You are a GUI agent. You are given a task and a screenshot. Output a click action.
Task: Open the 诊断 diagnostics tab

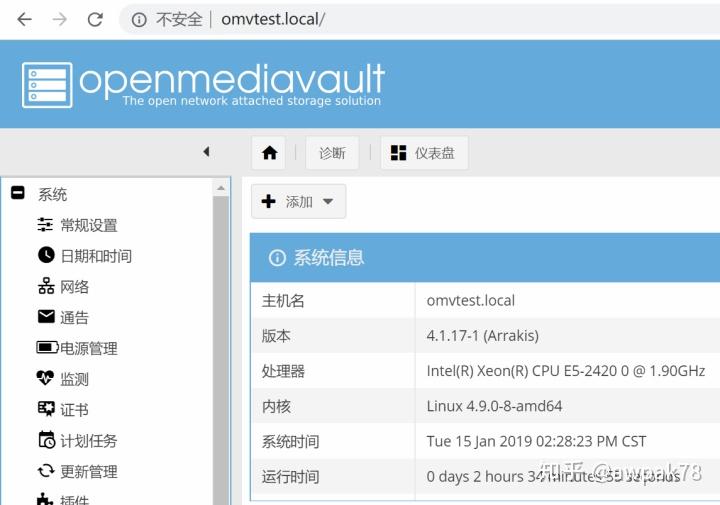[x=332, y=153]
